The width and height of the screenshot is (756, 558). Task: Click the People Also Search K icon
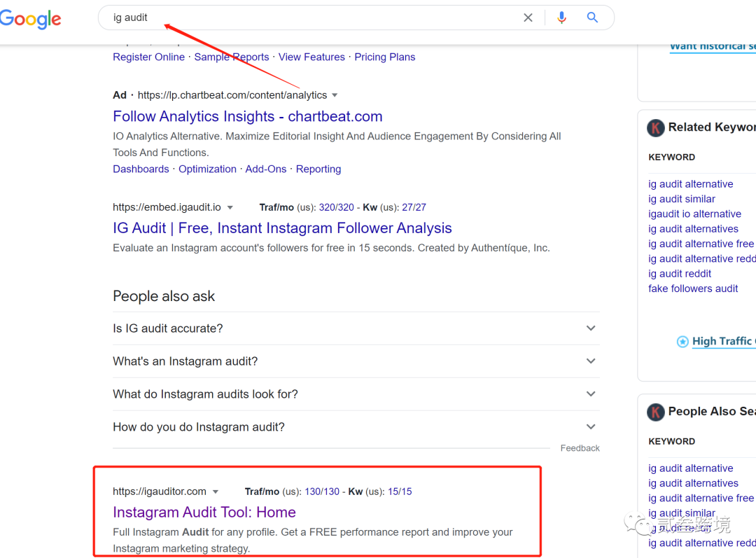click(655, 412)
